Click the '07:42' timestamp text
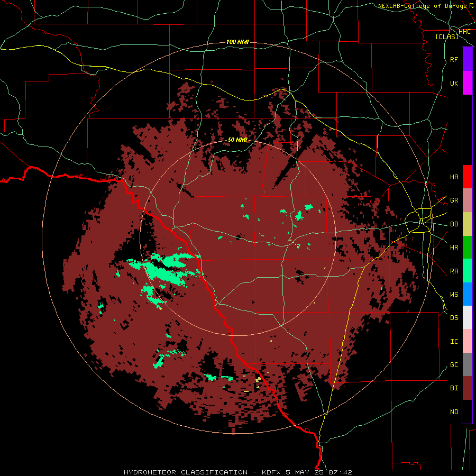Image resolution: width=476 pixels, height=476 pixels. [x=340, y=472]
